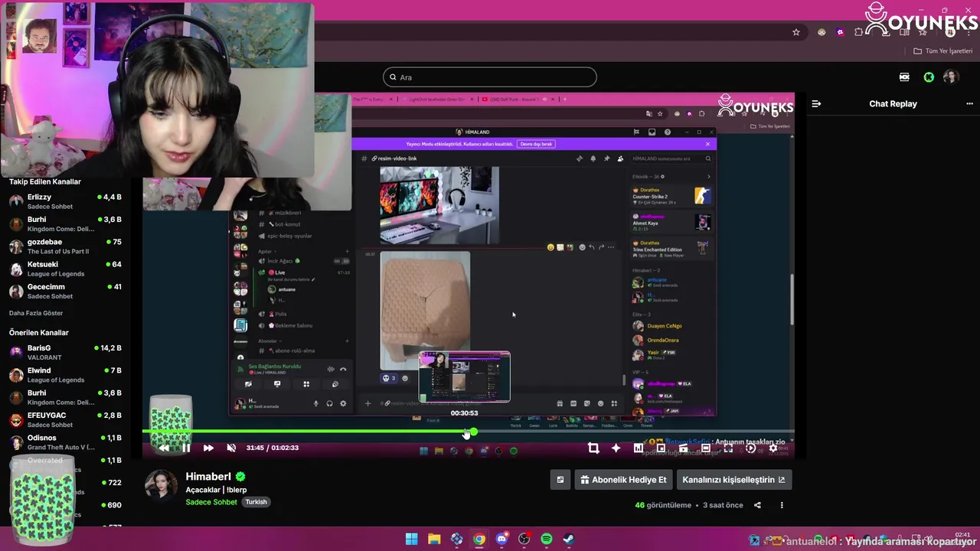
Task: Open the Discord emoji picker icon
Action: 600,403
